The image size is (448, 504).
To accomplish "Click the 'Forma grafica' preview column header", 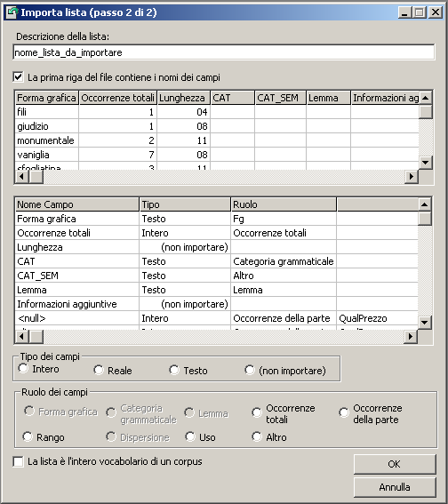I will point(46,98).
